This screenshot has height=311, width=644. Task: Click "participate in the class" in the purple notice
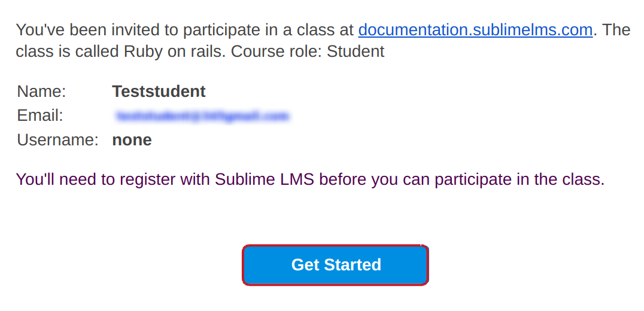tap(520, 179)
